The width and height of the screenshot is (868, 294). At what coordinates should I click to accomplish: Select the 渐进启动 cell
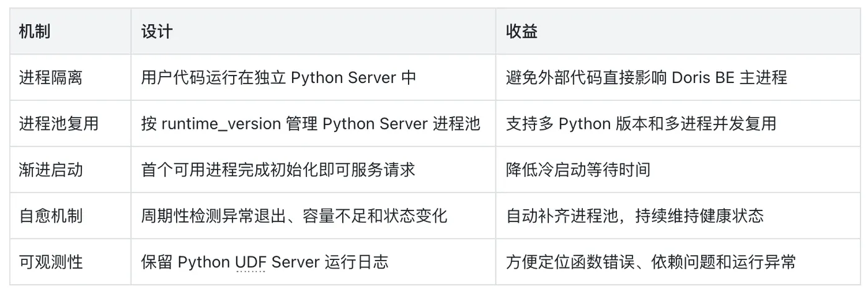[x=70, y=170]
